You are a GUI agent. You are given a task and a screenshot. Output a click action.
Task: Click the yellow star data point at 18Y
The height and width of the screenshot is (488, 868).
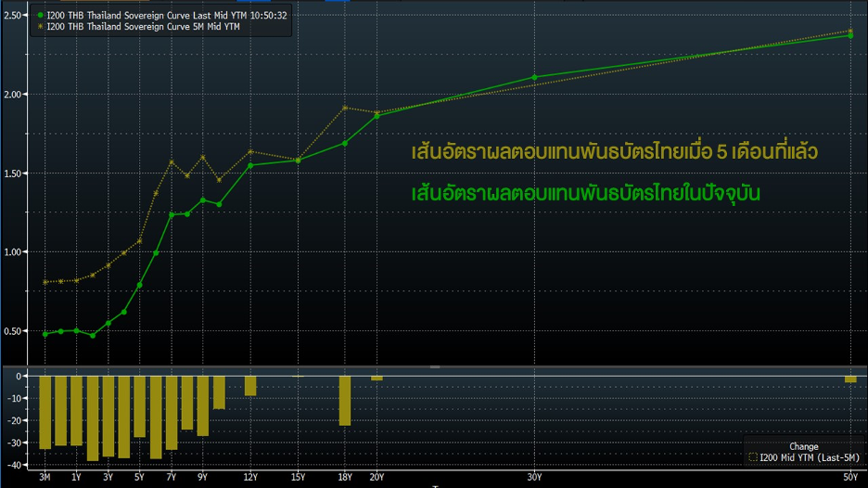345,108
